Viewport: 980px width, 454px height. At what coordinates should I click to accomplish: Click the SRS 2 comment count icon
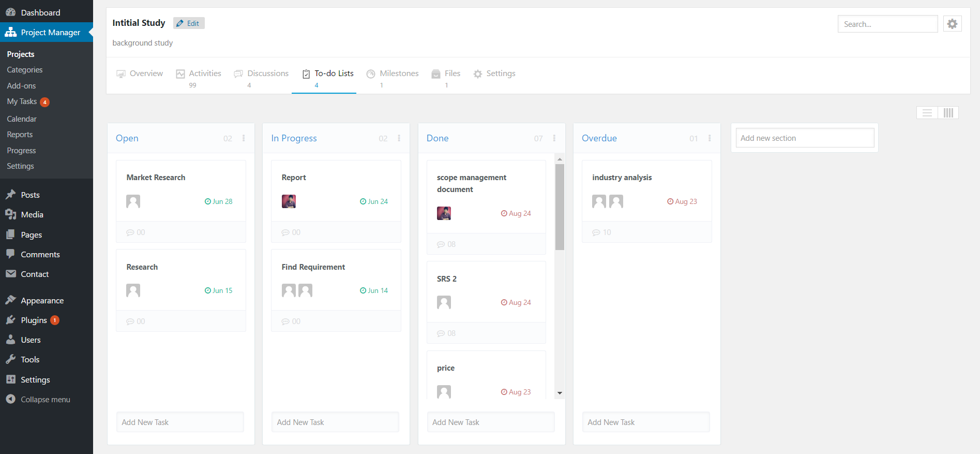pos(441,333)
